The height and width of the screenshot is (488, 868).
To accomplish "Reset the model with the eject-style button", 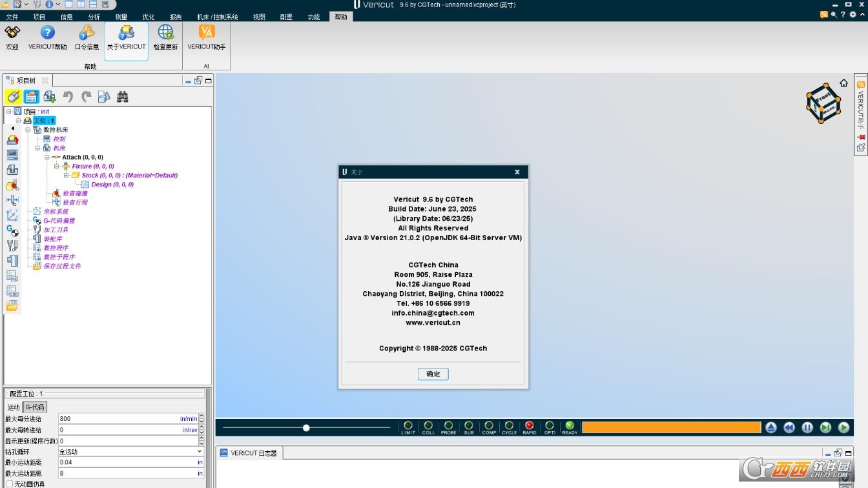I will point(771,427).
